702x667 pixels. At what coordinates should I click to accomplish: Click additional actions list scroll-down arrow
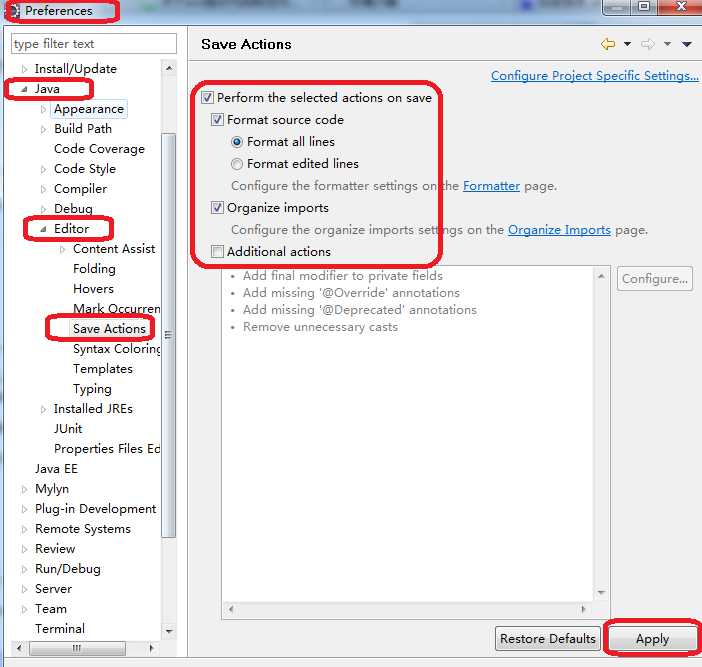point(601,592)
